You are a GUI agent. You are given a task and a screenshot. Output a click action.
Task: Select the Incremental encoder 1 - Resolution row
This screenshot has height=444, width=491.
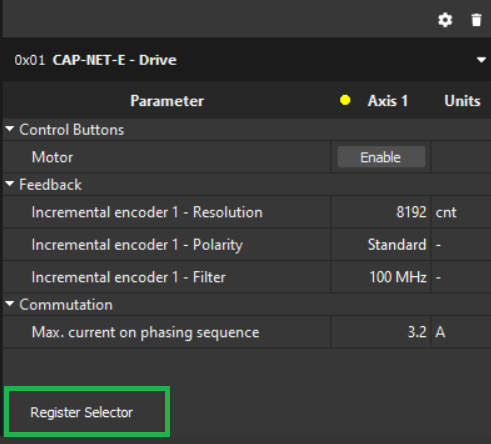click(x=247, y=212)
